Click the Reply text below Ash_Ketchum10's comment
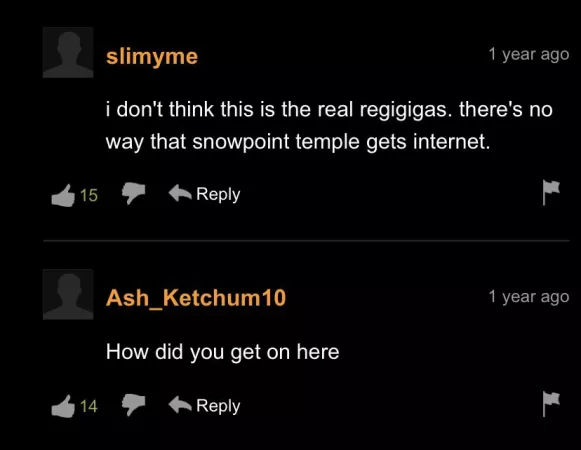Viewport: 581px width, 450px height. coord(218,406)
